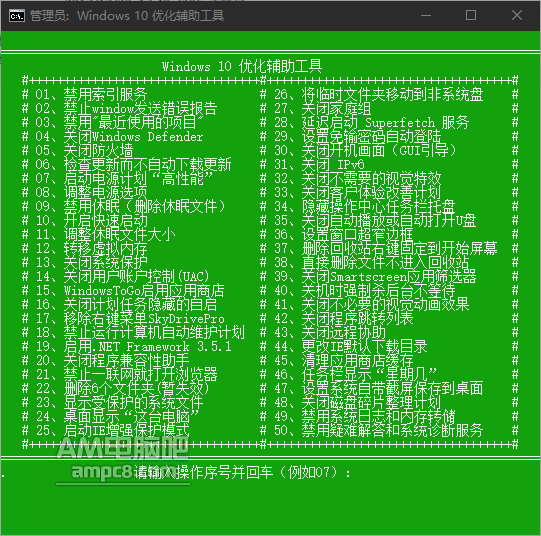
Task: Click option 46 任务栏显示星期几
Action: [x=355, y=375]
